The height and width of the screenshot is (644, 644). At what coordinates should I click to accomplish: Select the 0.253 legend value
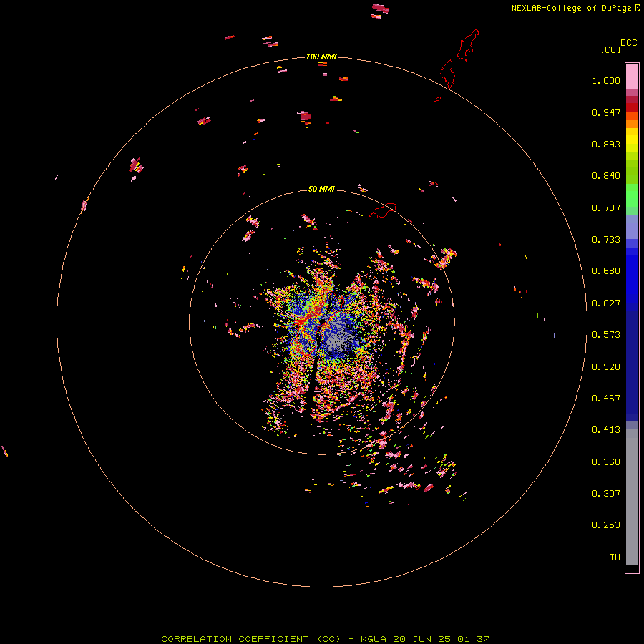point(606,525)
